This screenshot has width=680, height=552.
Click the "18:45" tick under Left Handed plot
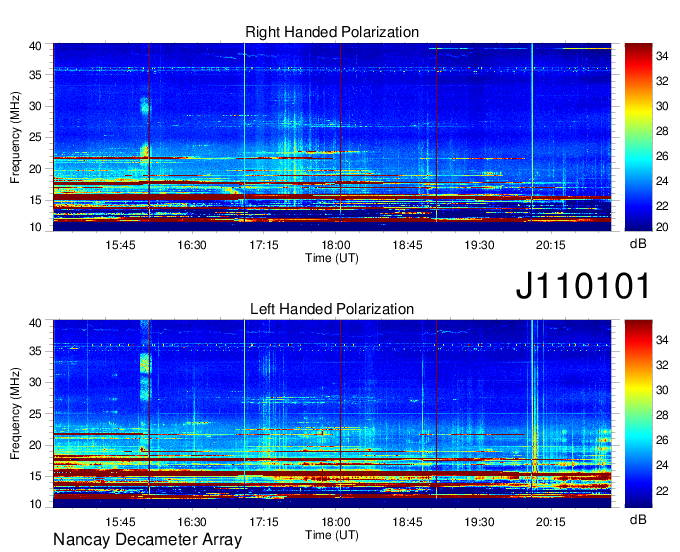pyautogui.click(x=407, y=522)
